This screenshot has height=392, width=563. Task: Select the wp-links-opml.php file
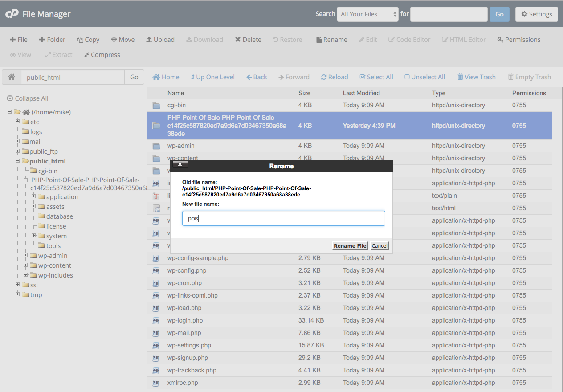(x=192, y=295)
